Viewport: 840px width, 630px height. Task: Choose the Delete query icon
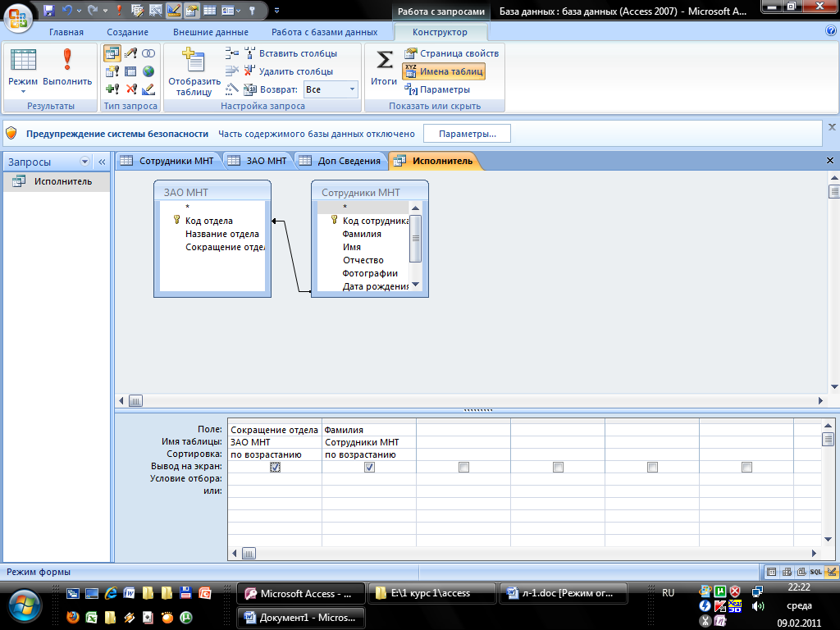pyautogui.click(x=130, y=89)
